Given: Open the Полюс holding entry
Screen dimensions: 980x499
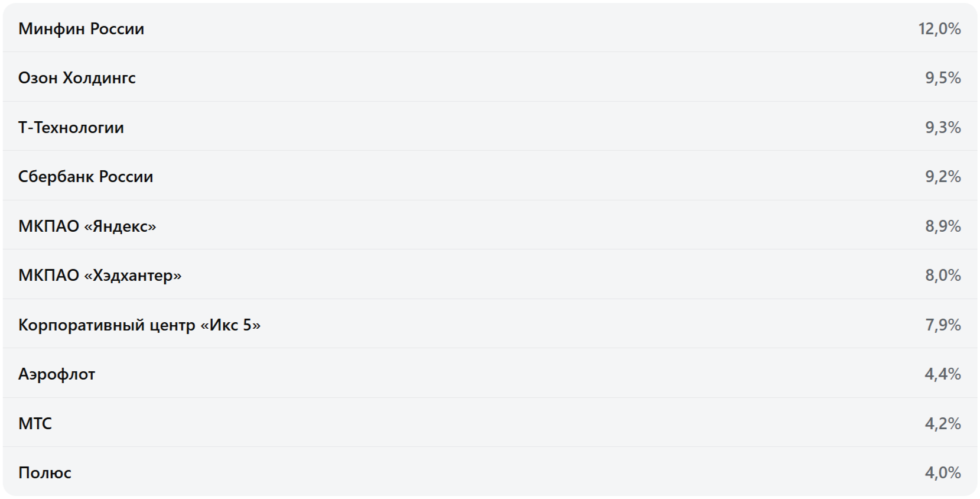Looking at the screenshot, I should 45,472.
